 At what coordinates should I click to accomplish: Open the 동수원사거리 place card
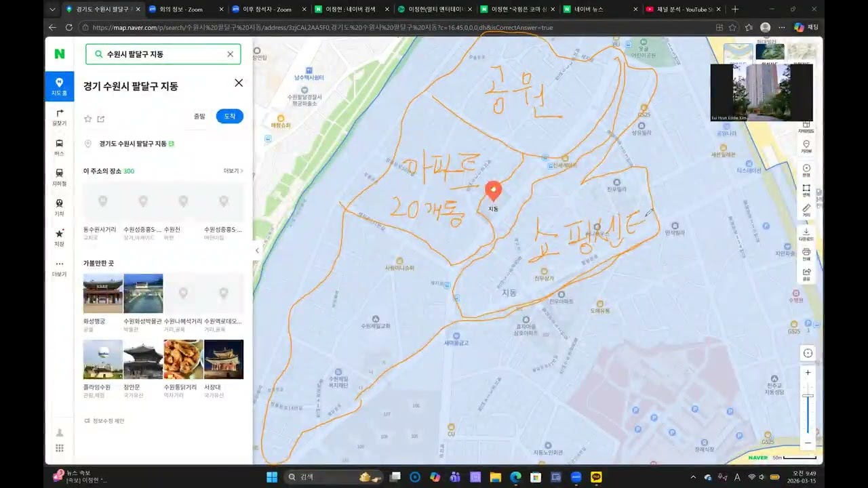(x=103, y=211)
